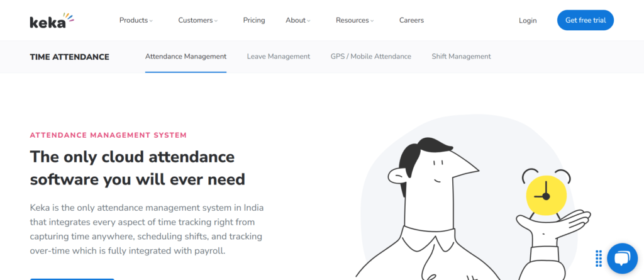This screenshot has width=644, height=280.
Task: Click the yellow alarm clock illustration
Action: click(x=547, y=194)
